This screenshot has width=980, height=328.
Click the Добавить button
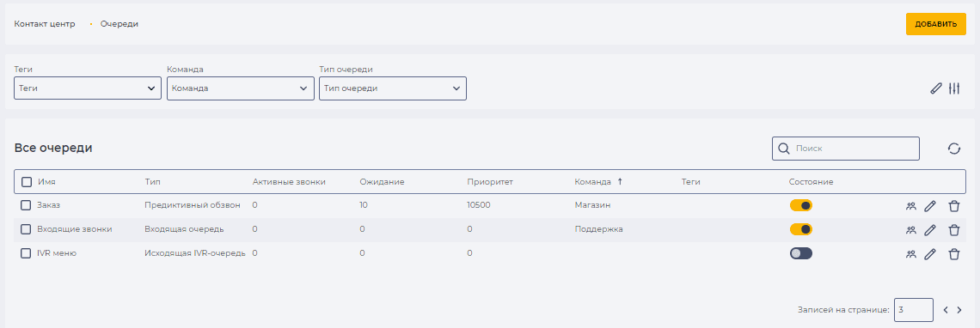pyautogui.click(x=935, y=24)
